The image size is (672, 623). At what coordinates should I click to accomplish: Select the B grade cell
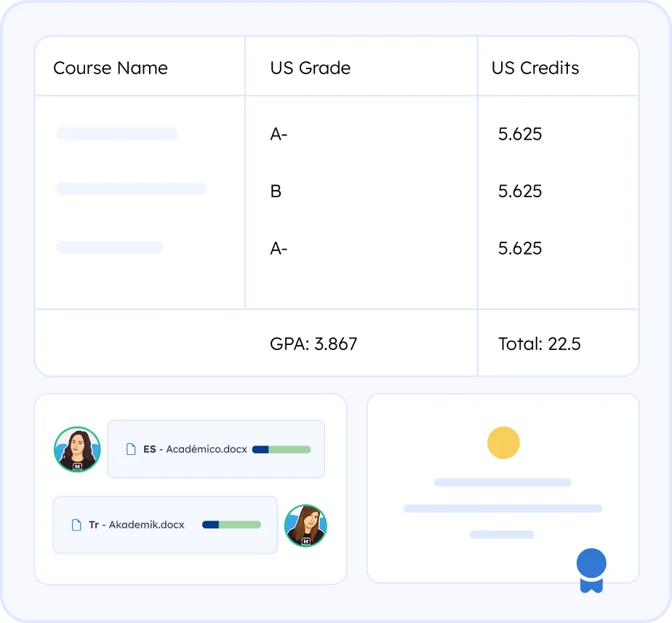click(276, 191)
